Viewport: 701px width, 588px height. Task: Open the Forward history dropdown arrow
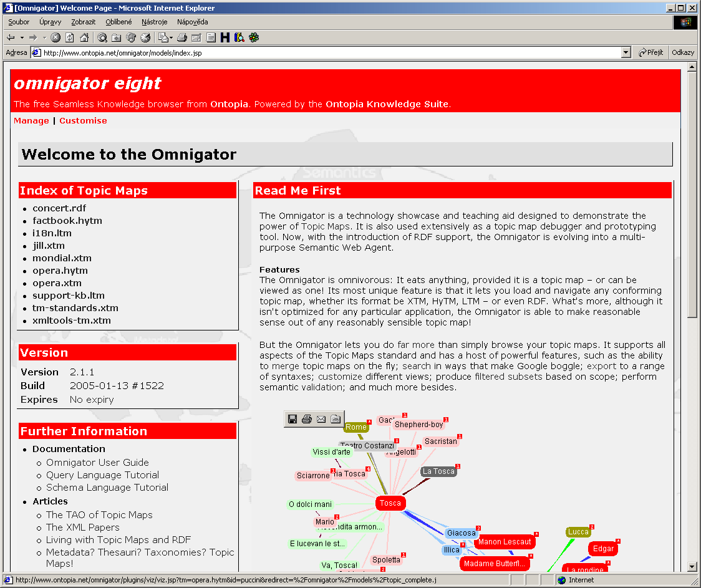click(x=44, y=37)
